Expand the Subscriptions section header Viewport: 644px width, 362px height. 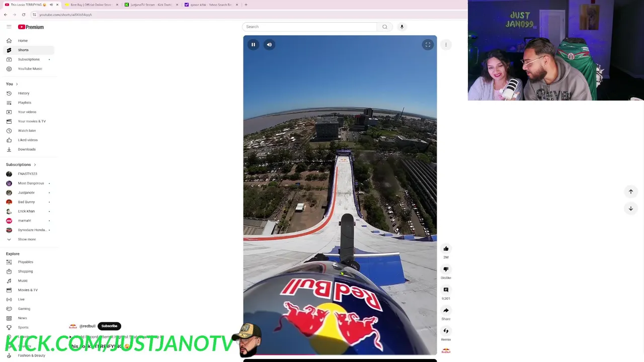pyautogui.click(x=21, y=164)
